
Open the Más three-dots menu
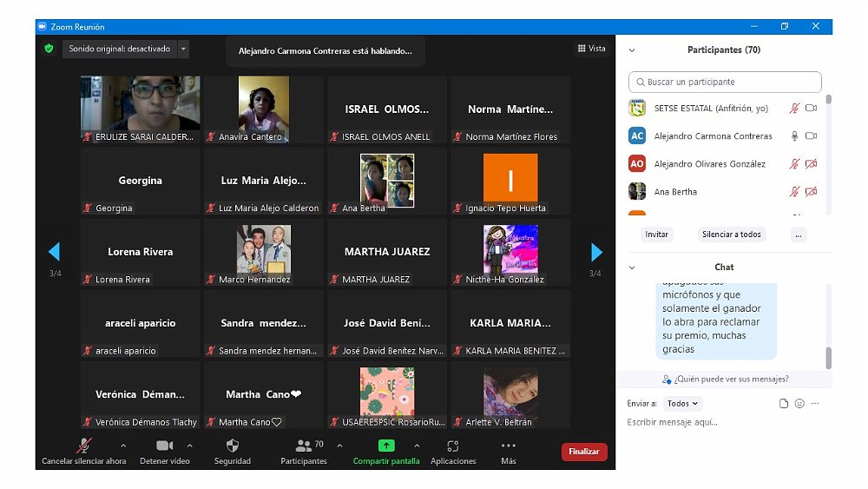(x=509, y=446)
